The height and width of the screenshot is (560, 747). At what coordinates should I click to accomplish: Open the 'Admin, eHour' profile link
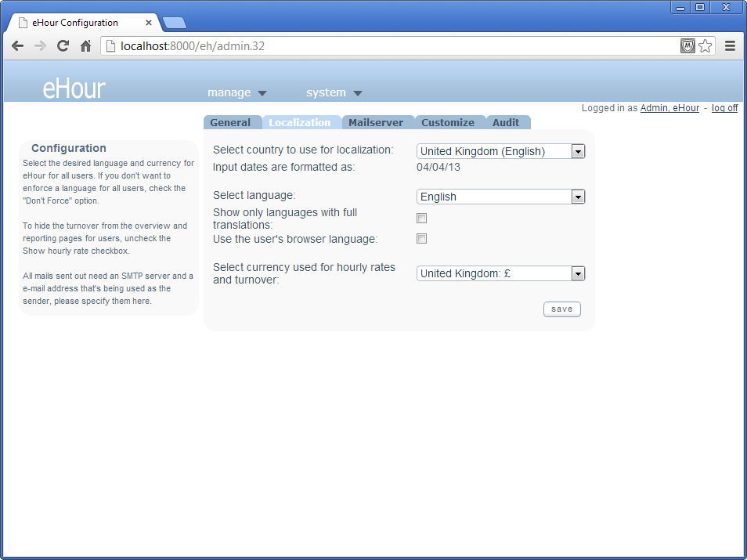(669, 108)
